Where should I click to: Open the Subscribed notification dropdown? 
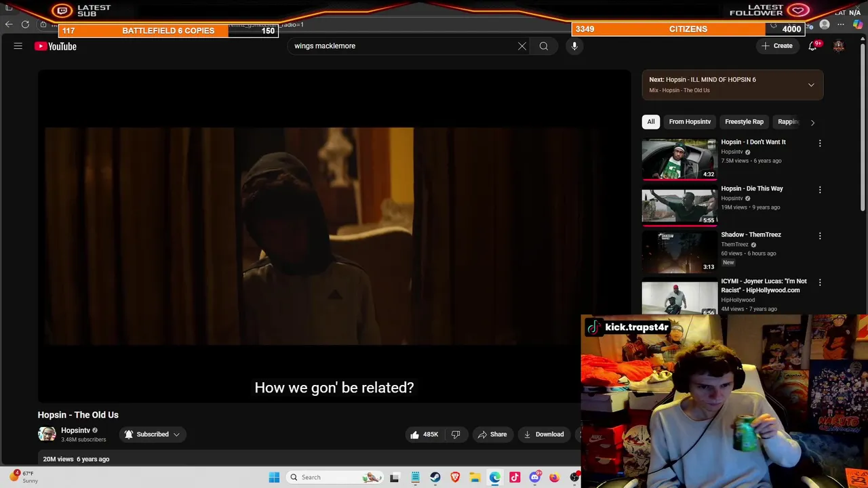(153, 434)
